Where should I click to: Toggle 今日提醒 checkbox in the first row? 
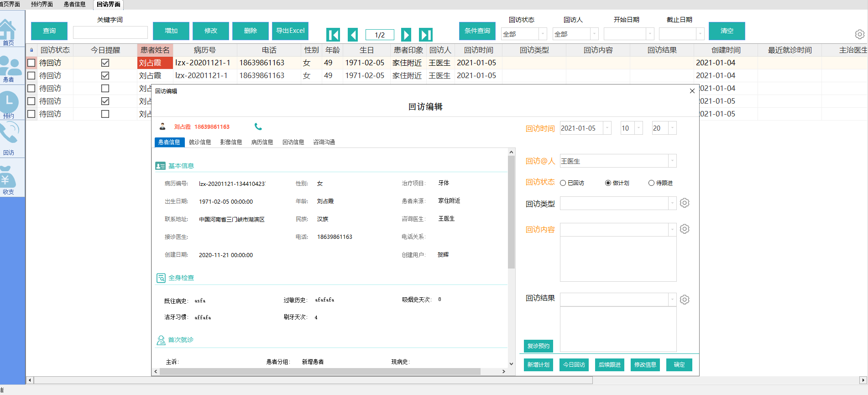click(105, 63)
